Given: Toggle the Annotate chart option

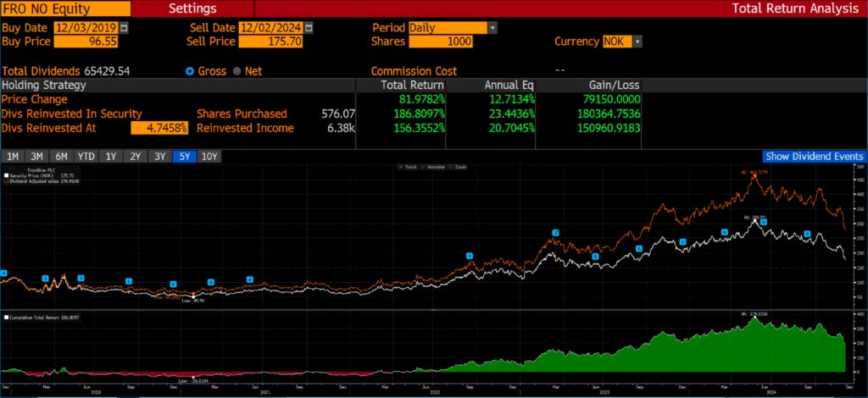Looking at the screenshot, I should pos(431,166).
